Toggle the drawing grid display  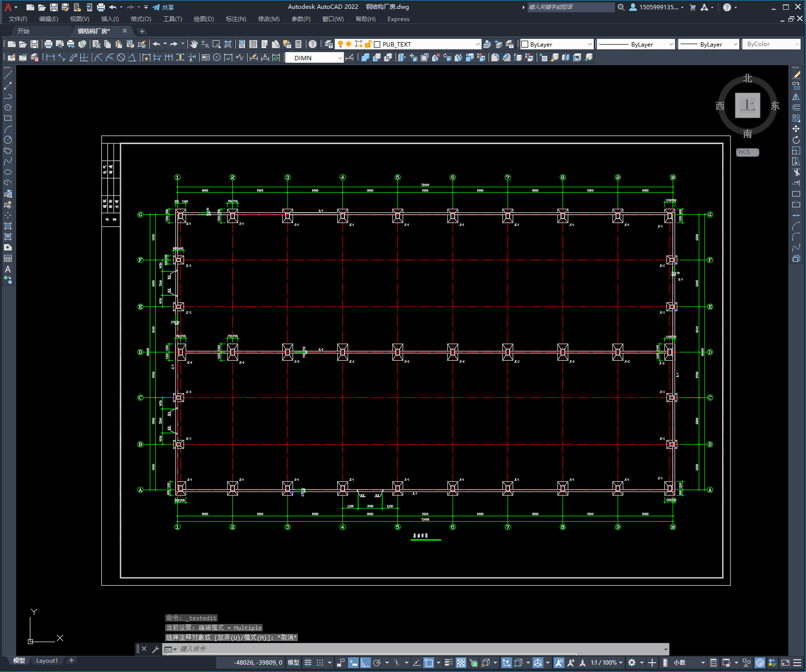coord(308,663)
